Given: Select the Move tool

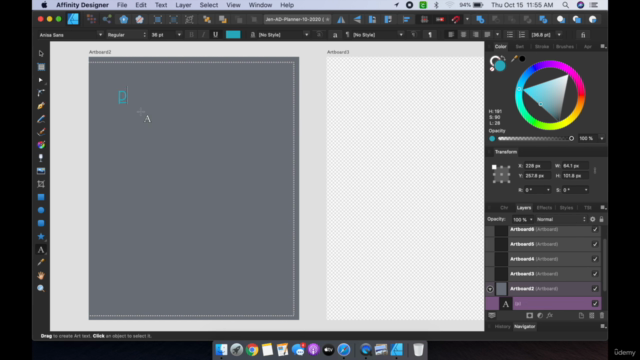Looking at the screenshot, I should point(41,53).
